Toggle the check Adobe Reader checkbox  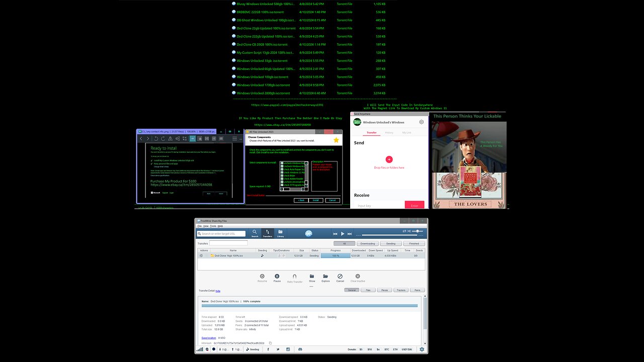click(282, 178)
